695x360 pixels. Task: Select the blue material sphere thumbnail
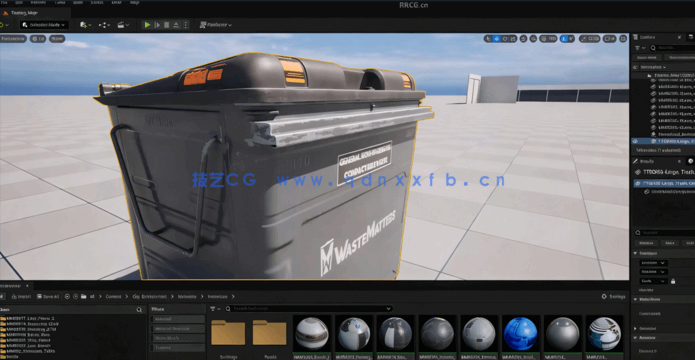pyautogui.click(x=520, y=333)
